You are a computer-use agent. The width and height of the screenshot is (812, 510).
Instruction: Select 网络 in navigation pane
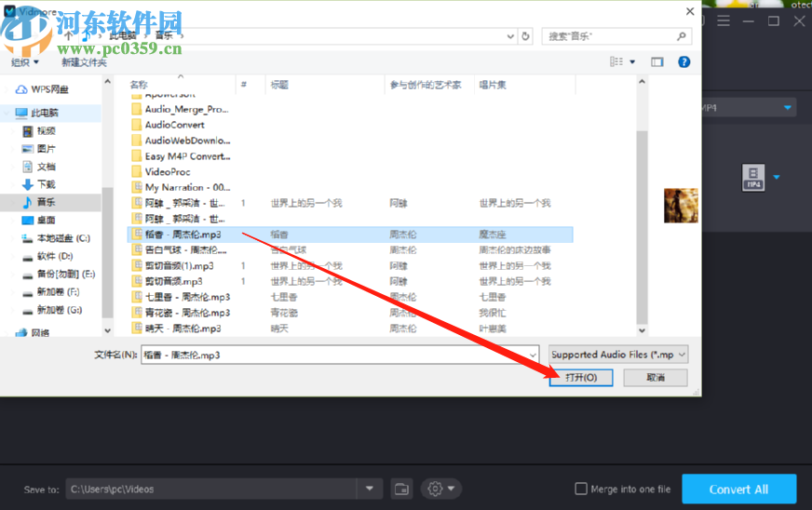tap(40, 333)
